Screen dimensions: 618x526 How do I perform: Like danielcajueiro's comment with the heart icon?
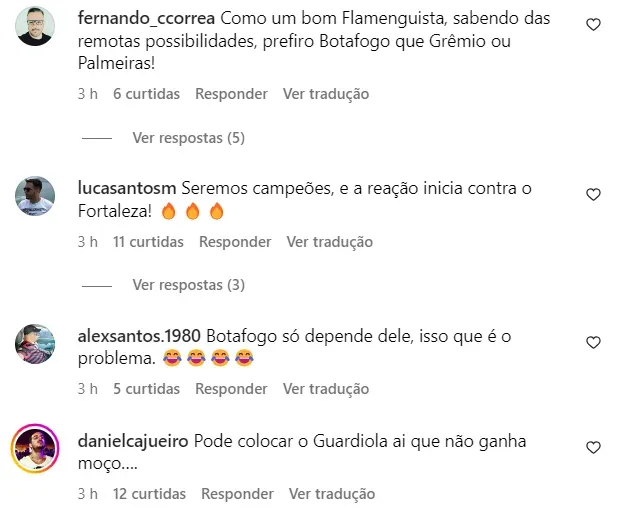(593, 447)
